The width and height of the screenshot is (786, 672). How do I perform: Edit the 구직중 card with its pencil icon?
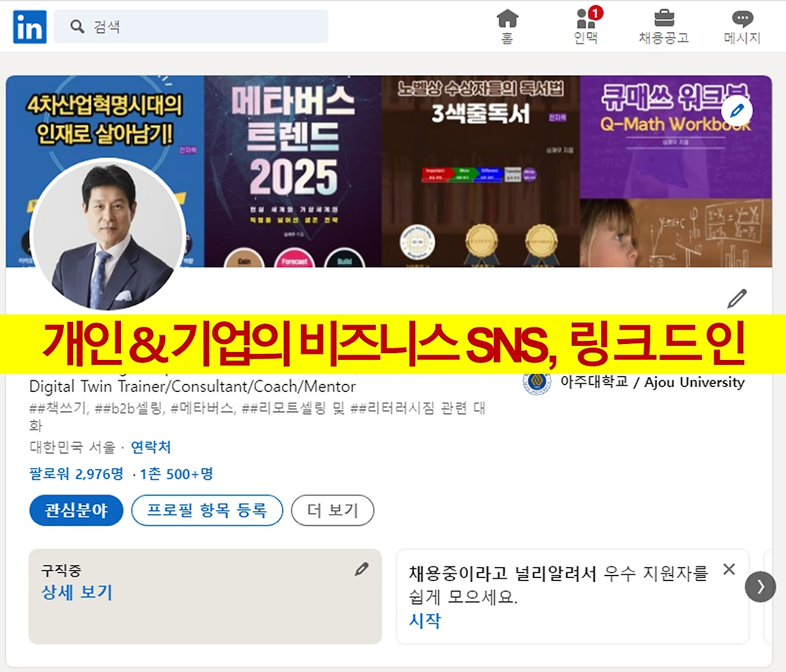[362, 569]
